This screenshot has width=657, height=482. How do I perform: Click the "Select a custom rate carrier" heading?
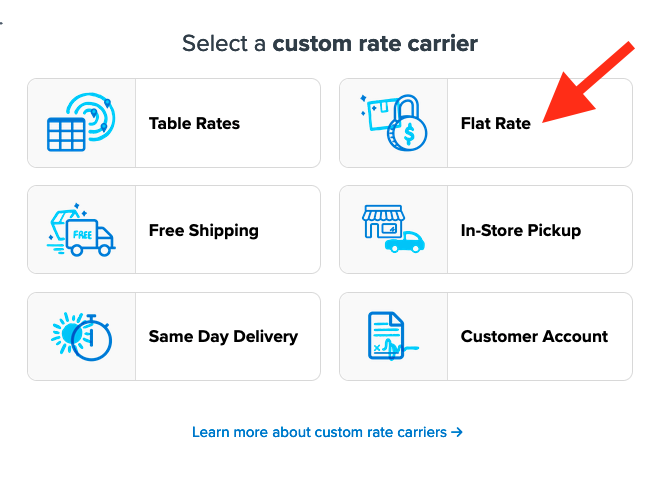(x=329, y=44)
